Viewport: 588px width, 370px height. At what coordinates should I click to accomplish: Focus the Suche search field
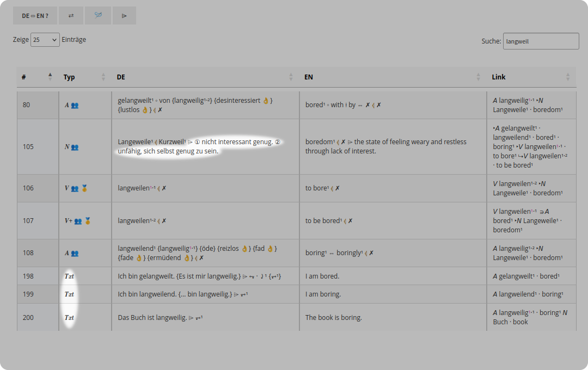click(x=541, y=41)
